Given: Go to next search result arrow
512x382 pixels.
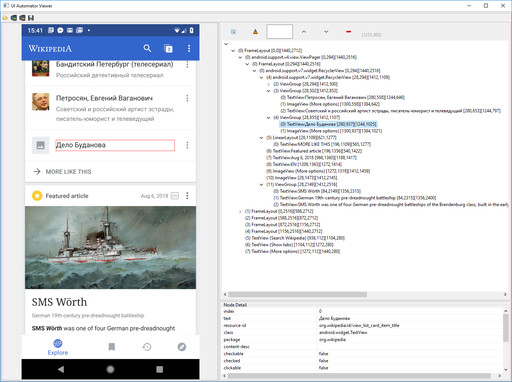Looking at the screenshot, I should click(326, 32).
